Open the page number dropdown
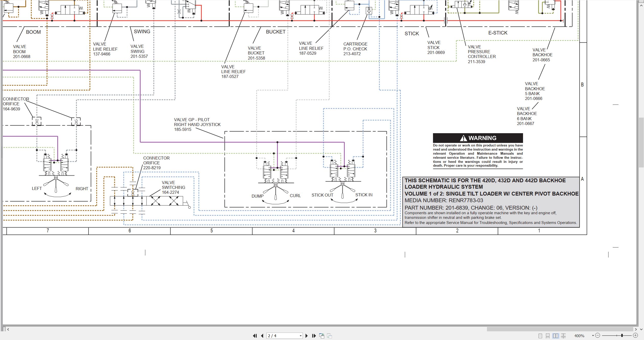Image resolution: width=644 pixels, height=340 pixels. coord(301,336)
